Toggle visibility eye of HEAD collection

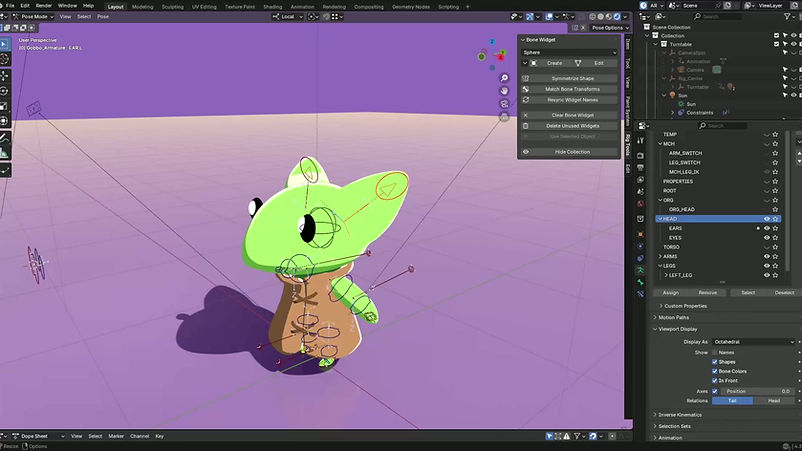tap(767, 218)
